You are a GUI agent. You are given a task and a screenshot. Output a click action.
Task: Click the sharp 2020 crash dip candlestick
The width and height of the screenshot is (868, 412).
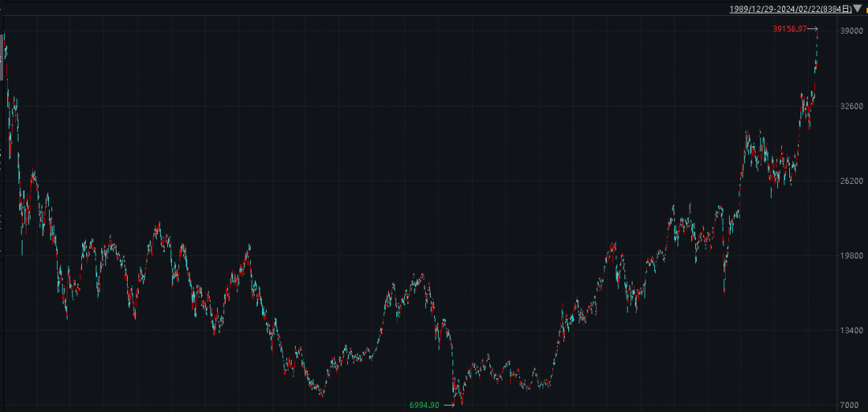pos(724,285)
